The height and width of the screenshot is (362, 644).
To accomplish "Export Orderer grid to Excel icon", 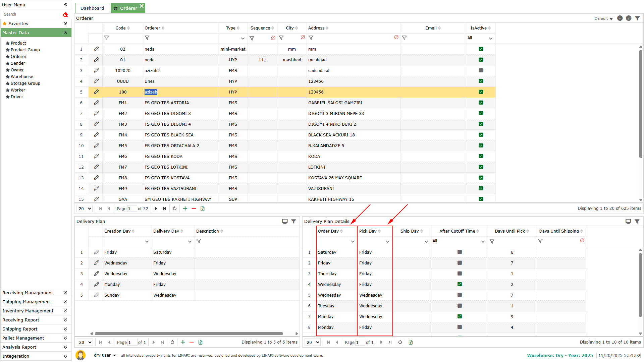I will pos(203,208).
